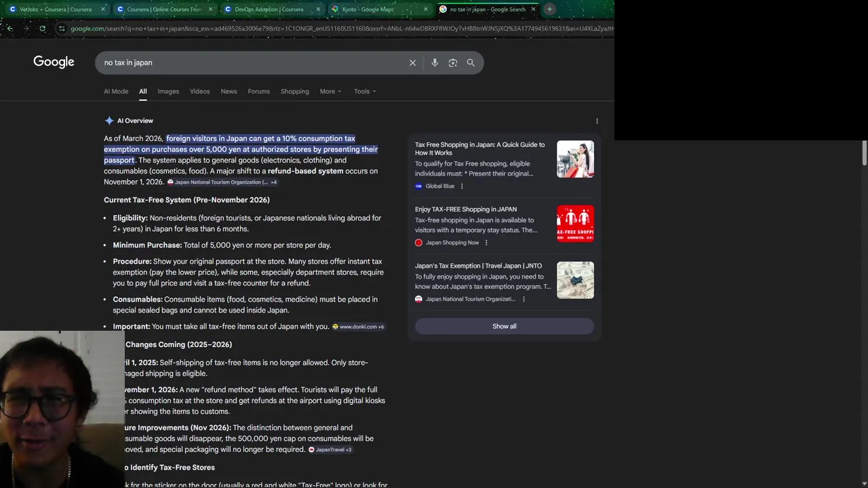Viewport: 868px width, 488px height.
Task: Open AI Overview three-dot options menu
Action: [597, 121]
